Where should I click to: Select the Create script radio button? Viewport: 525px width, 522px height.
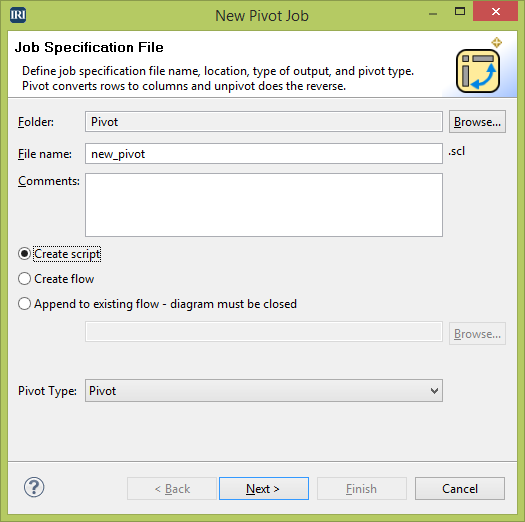pyautogui.click(x=24, y=254)
